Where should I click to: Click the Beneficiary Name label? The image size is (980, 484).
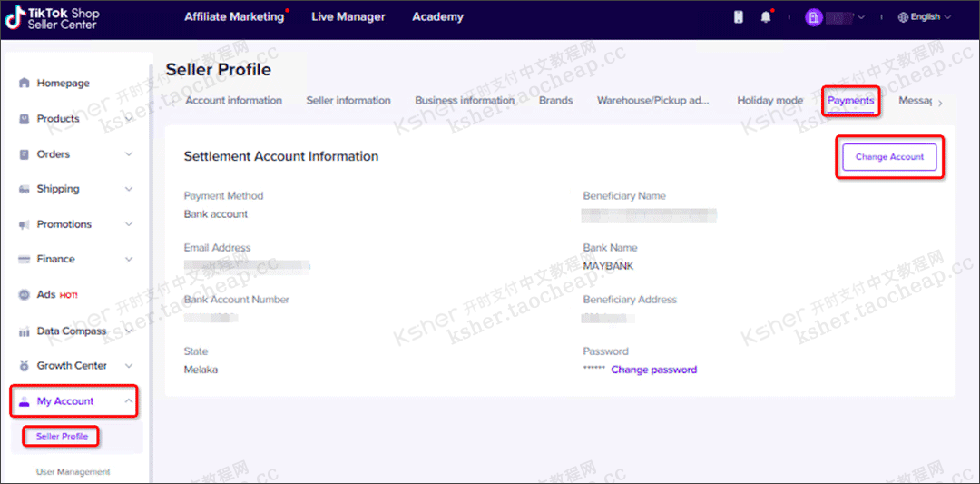[624, 196]
